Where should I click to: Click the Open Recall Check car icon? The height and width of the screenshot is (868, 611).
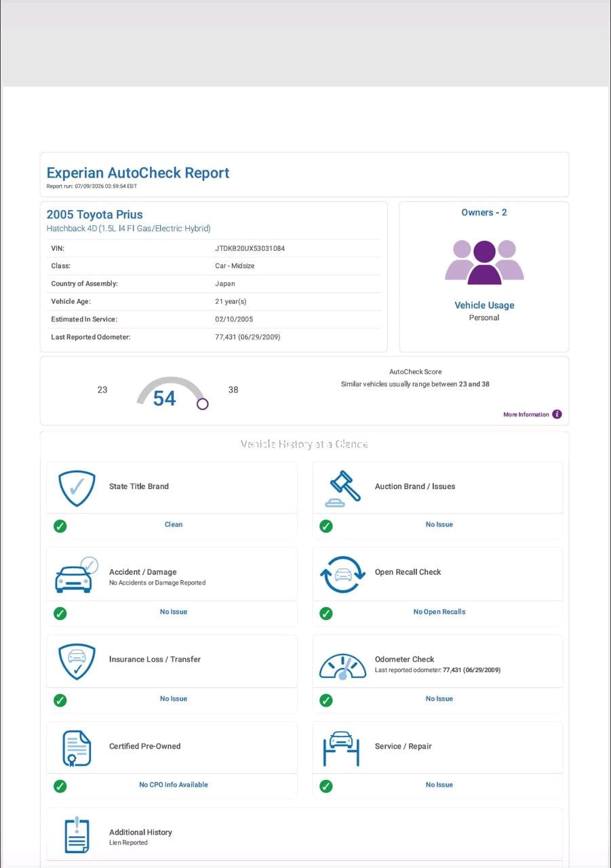(x=342, y=575)
